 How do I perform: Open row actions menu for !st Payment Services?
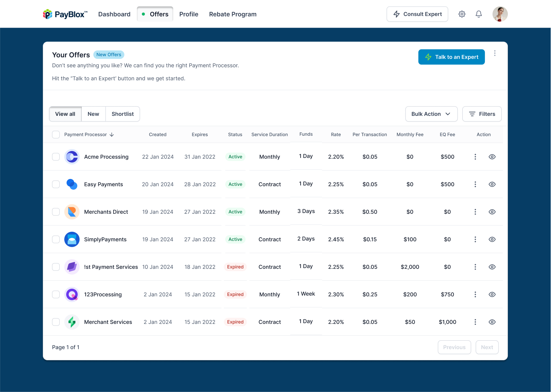[475, 267]
